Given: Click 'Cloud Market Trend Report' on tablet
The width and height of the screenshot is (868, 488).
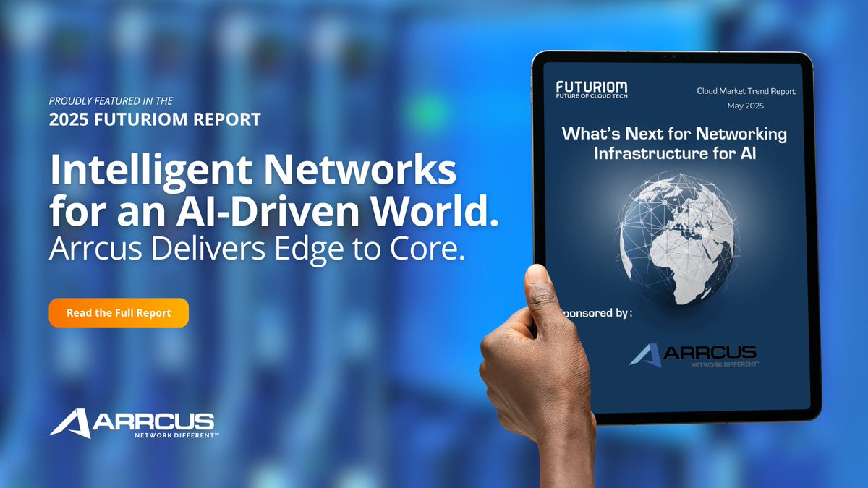Looking at the screenshot, I should 746,92.
